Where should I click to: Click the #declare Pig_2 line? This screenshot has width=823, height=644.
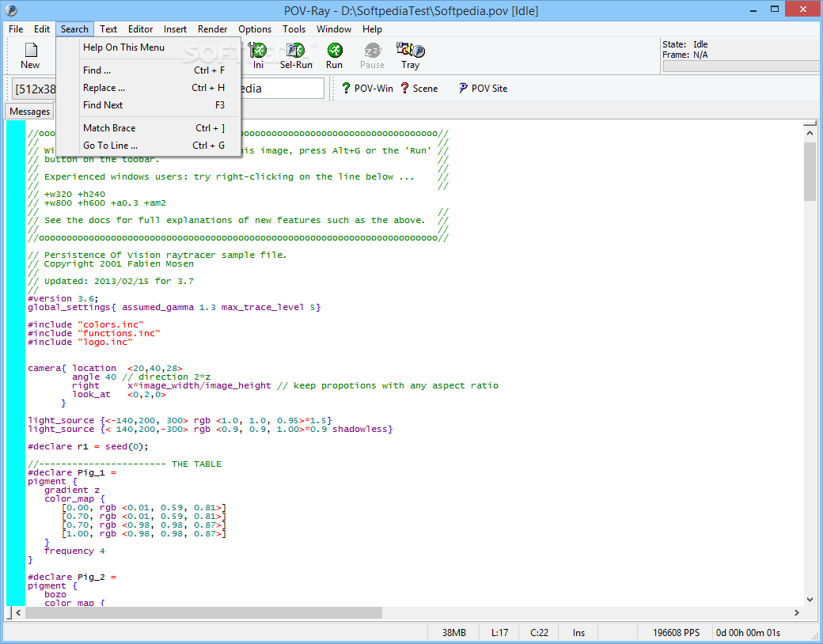tap(72, 577)
